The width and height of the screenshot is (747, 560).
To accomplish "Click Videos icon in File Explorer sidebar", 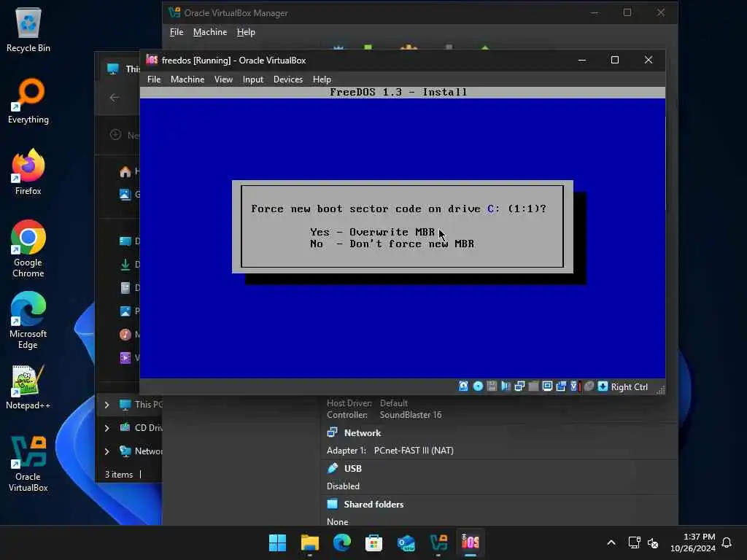I will coord(125,357).
